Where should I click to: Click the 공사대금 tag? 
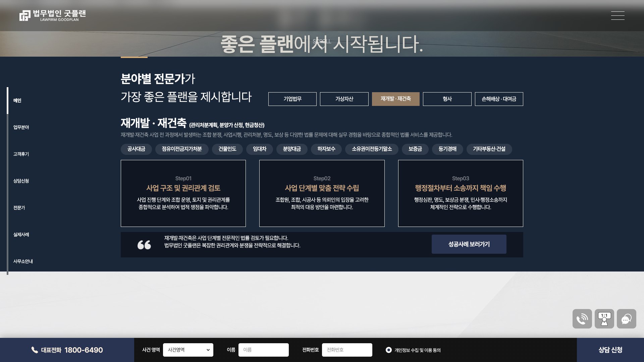pos(136,149)
